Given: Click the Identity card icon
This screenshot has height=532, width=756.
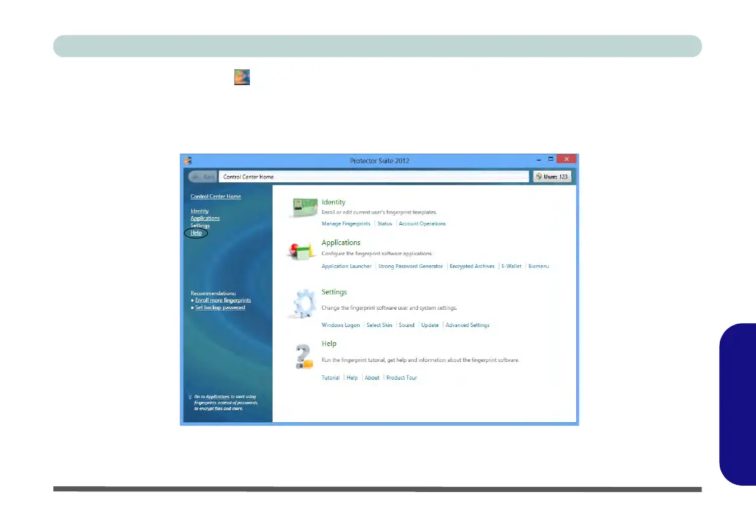Looking at the screenshot, I should tap(304, 208).
